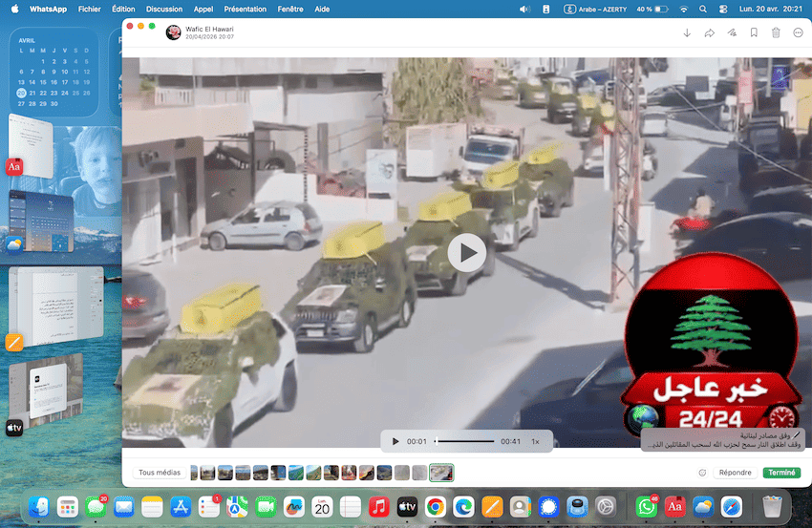Screen dimensions: 812x528
Task: Click the green Terminé button
Action: point(781,473)
